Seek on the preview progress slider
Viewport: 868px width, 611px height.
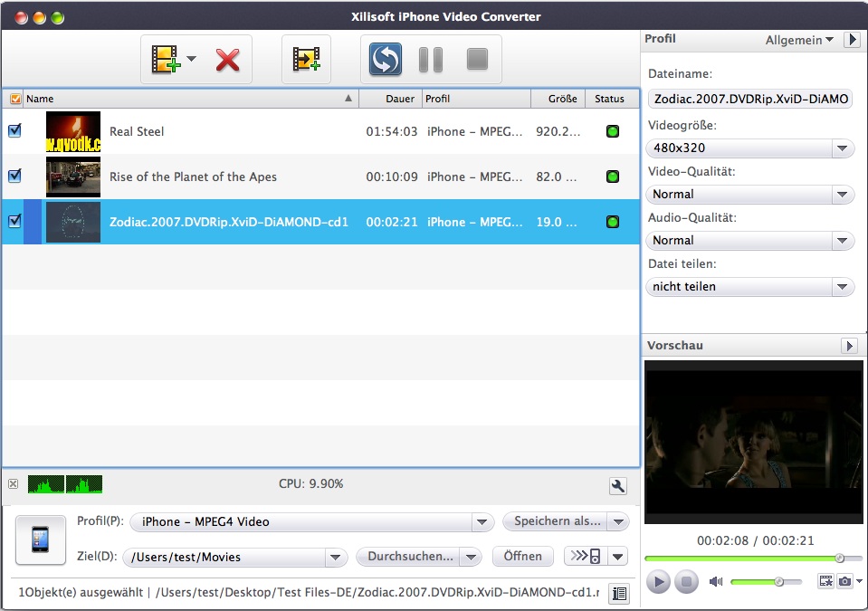tap(753, 558)
